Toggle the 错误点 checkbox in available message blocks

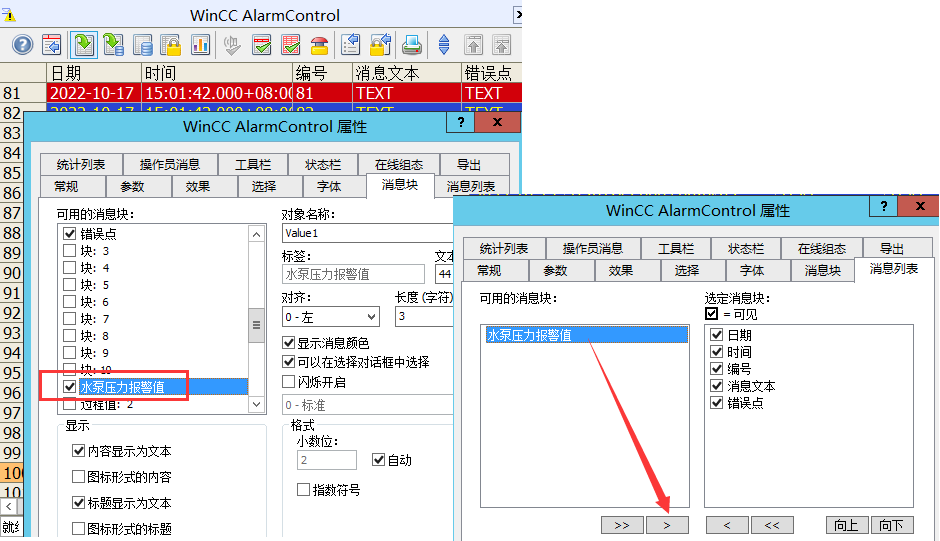(x=70, y=233)
